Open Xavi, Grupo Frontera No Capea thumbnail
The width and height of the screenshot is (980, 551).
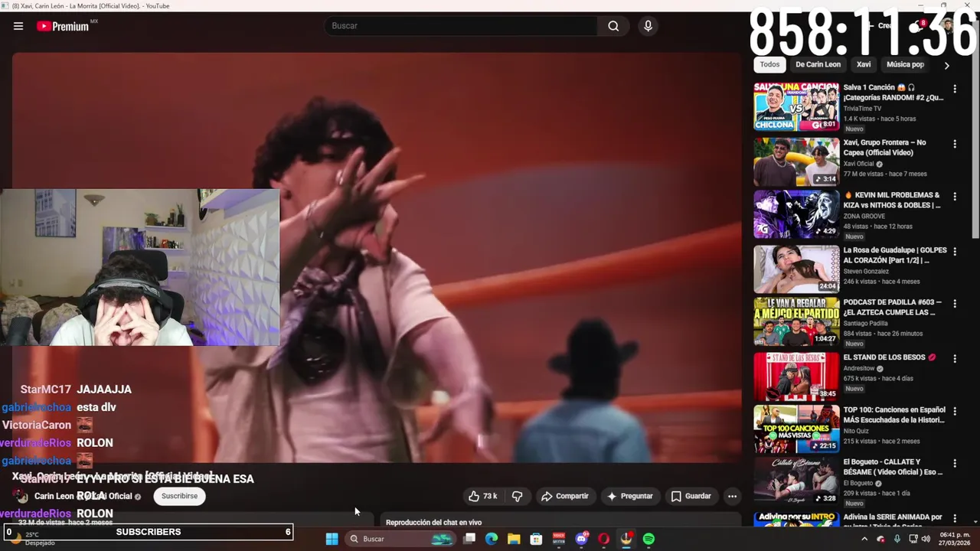point(796,162)
